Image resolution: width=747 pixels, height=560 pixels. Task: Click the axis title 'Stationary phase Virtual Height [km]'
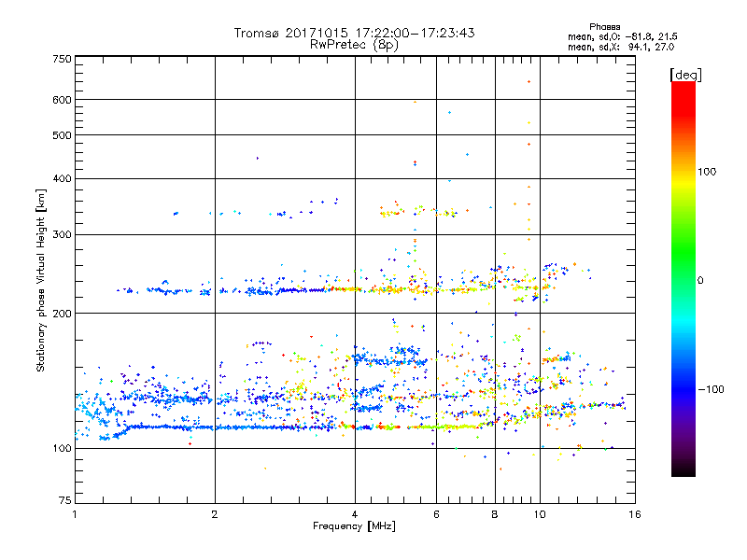tap(41, 280)
